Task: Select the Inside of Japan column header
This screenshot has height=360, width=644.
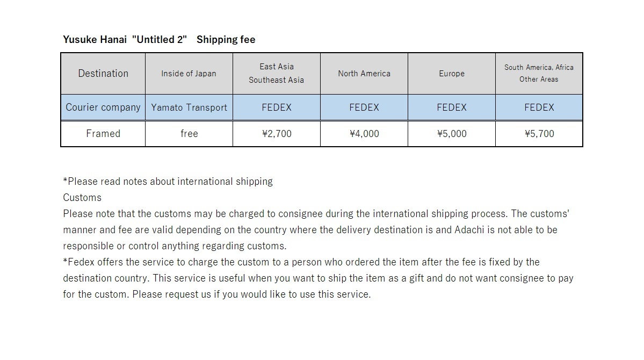Action: [x=189, y=74]
